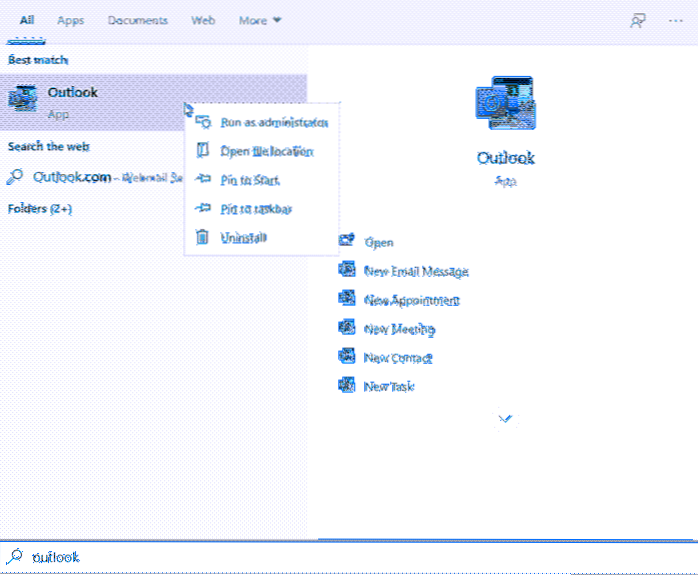Choose Pin to Start in context menu
This screenshot has width=698, height=575.
coord(250,180)
